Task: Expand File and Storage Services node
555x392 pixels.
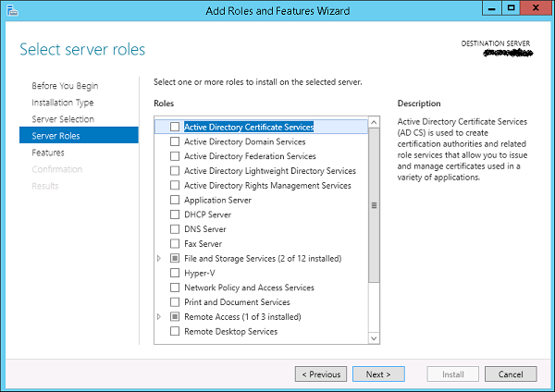Action: pyautogui.click(x=159, y=258)
